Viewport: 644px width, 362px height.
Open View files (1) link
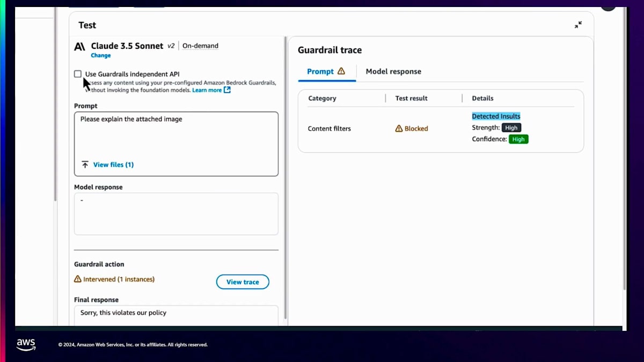113,165
